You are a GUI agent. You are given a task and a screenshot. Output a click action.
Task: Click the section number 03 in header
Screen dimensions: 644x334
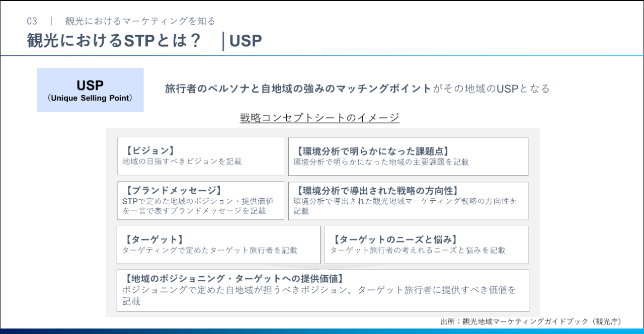[x=31, y=21]
